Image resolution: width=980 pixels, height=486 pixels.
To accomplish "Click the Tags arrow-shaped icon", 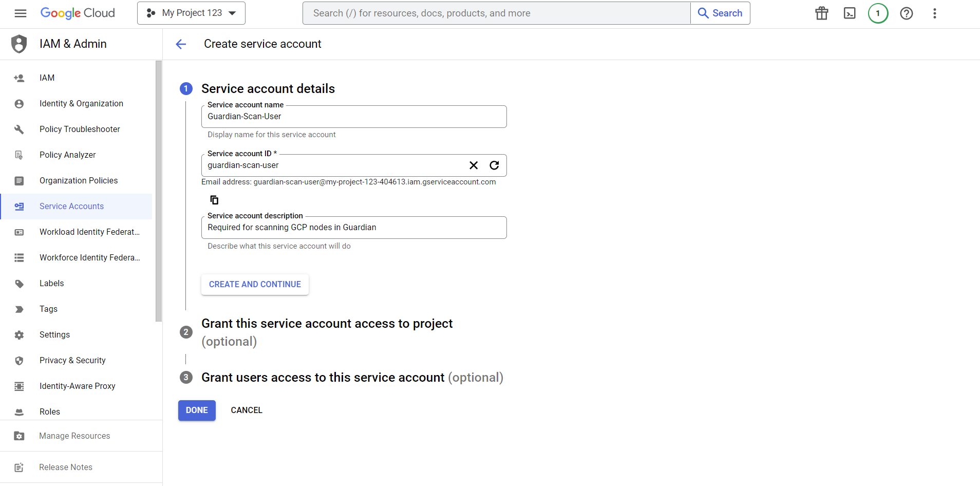I will 19,309.
